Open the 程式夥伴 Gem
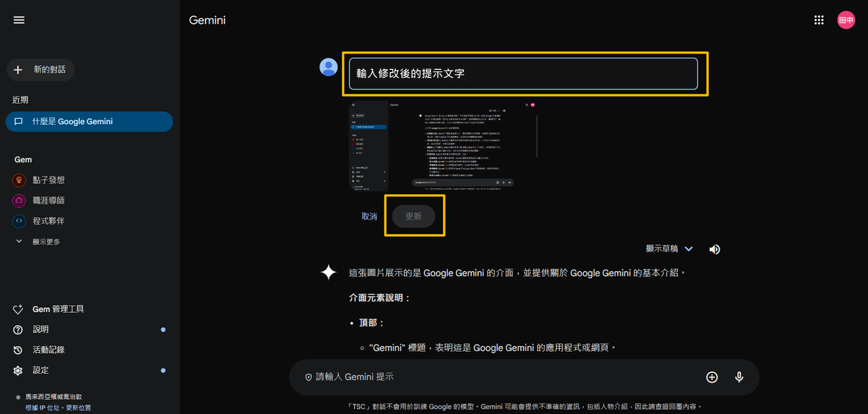Screen dimensions: 868x414 [49, 221]
